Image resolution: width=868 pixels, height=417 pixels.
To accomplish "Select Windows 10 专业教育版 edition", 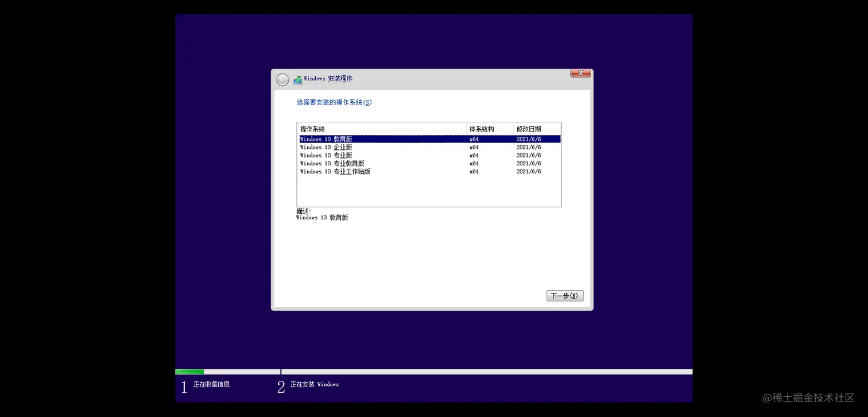I will click(331, 163).
